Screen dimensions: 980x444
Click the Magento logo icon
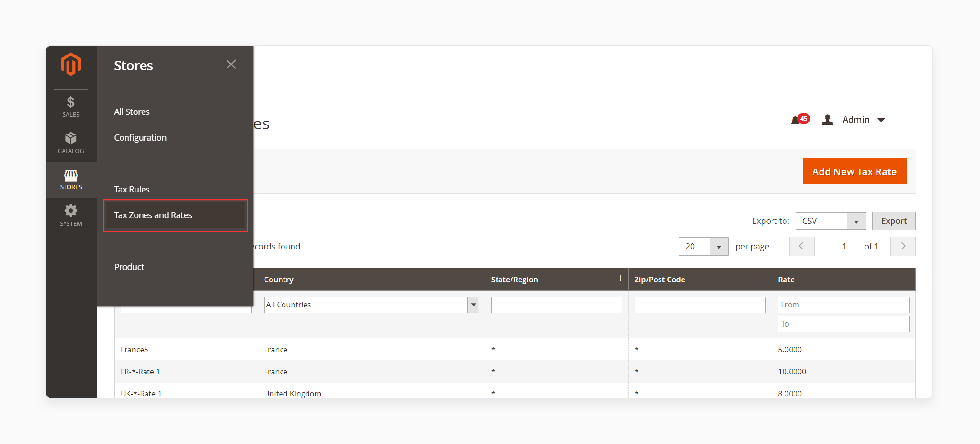[71, 64]
